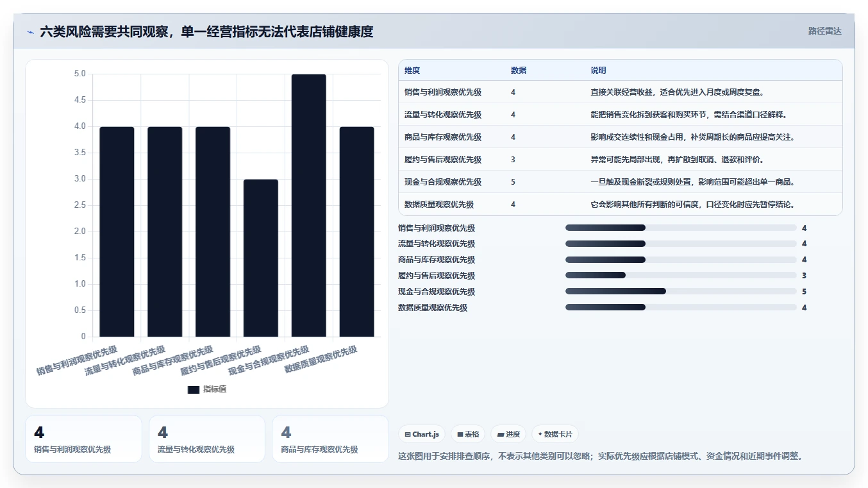Click the description starting 一旦触及现金断裂
868x488 pixels.
point(693,182)
